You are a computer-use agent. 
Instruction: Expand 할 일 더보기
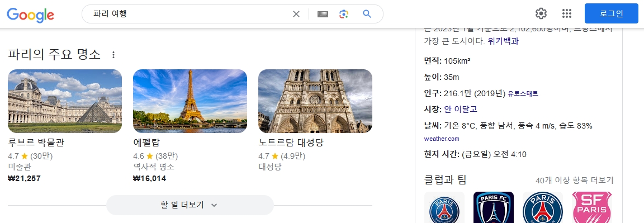coord(190,205)
